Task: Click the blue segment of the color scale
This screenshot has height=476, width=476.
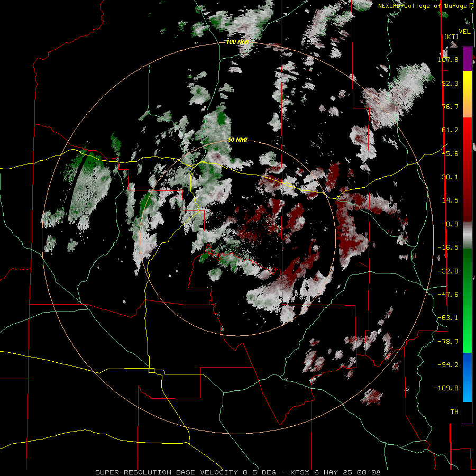Action: click(467, 377)
